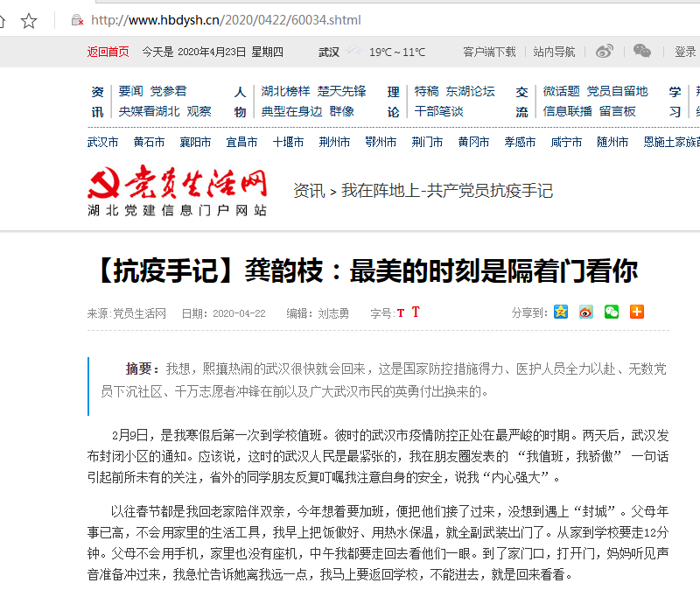Open the 宜昌市 city tab
Viewport: 700px width, 590px height.
[241, 142]
